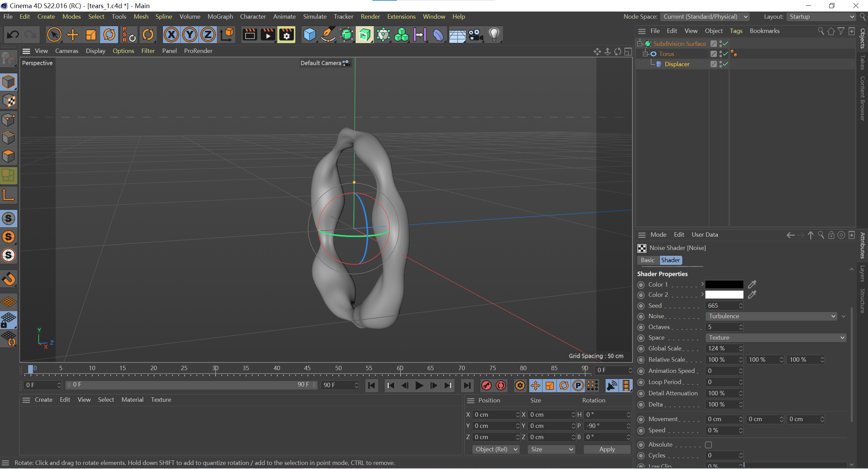Open the Space dropdown showing Texture

[x=775, y=338]
